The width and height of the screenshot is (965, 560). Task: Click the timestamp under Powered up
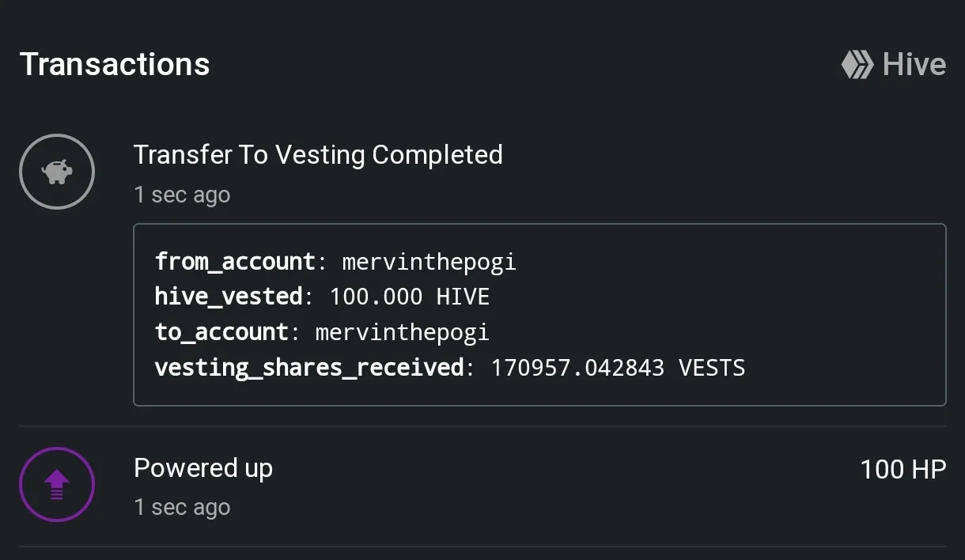click(x=182, y=507)
